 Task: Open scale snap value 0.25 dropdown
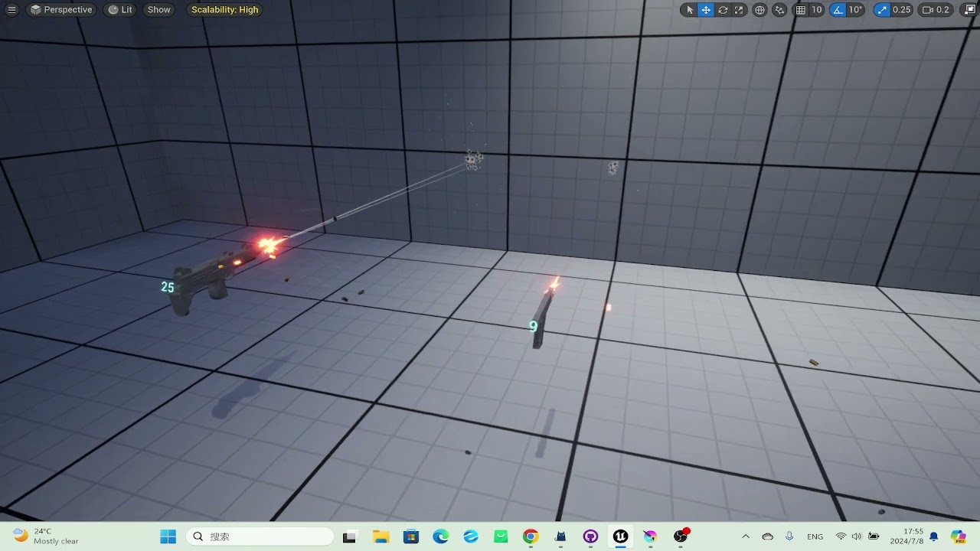pos(902,10)
